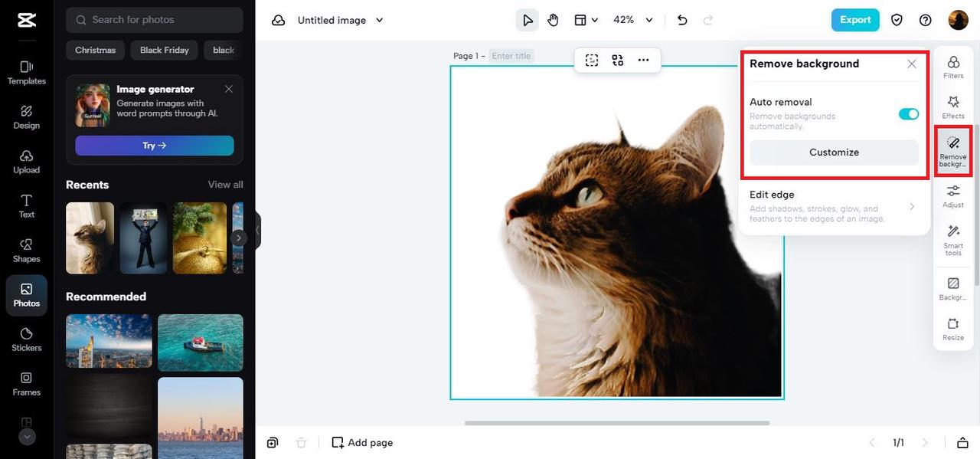Open the user profile avatar
The height and width of the screenshot is (459, 980).
[958, 20]
